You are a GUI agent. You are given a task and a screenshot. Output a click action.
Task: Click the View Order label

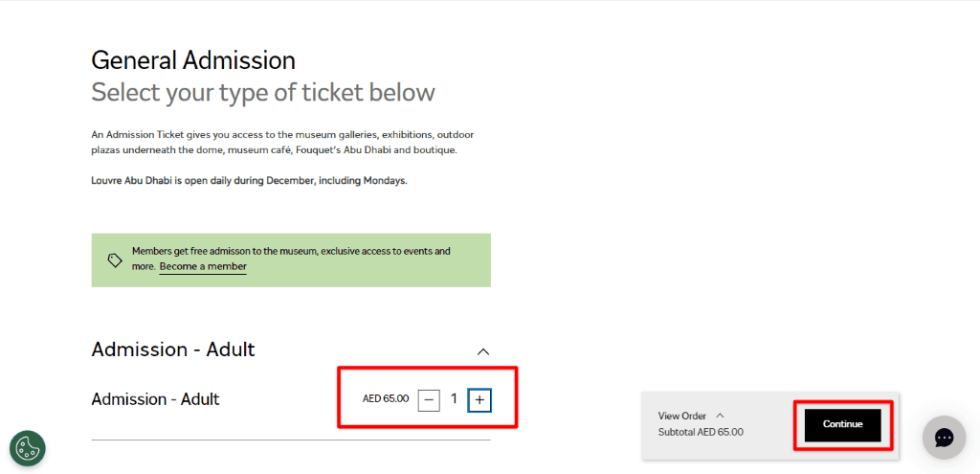point(681,416)
